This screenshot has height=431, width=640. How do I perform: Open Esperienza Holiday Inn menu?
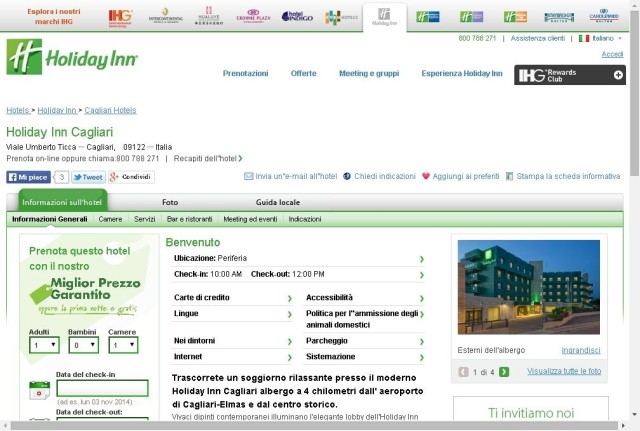point(462,73)
